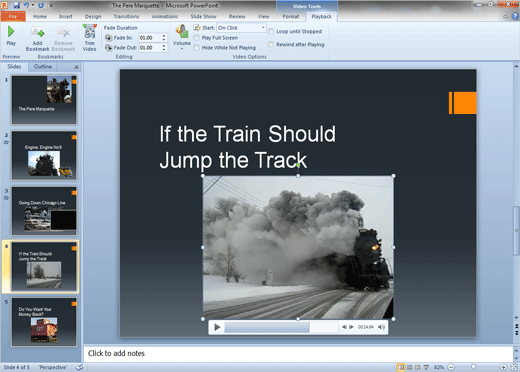The height and width of the screenshot is (372, 520).
Task: Open the Start On Click dropdown
Action: coord(241,28)
